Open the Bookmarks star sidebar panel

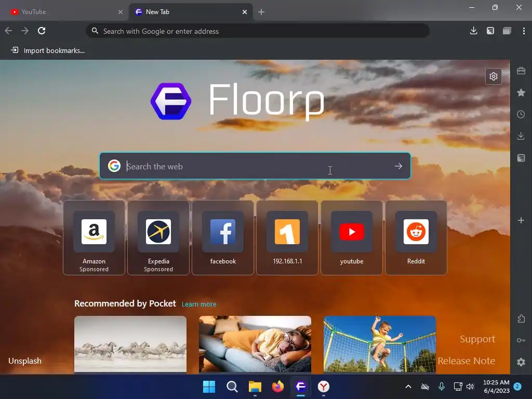521,92
